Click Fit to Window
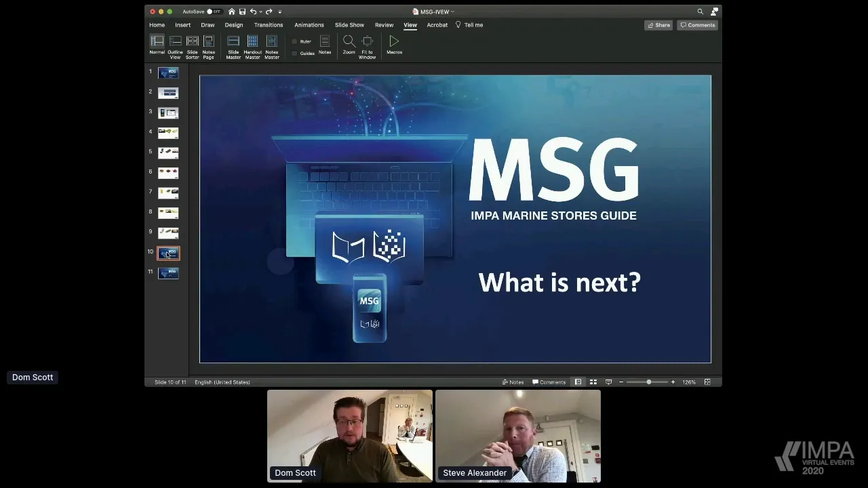This screenshot has height=488, width=868. click(x=367, y=46)
